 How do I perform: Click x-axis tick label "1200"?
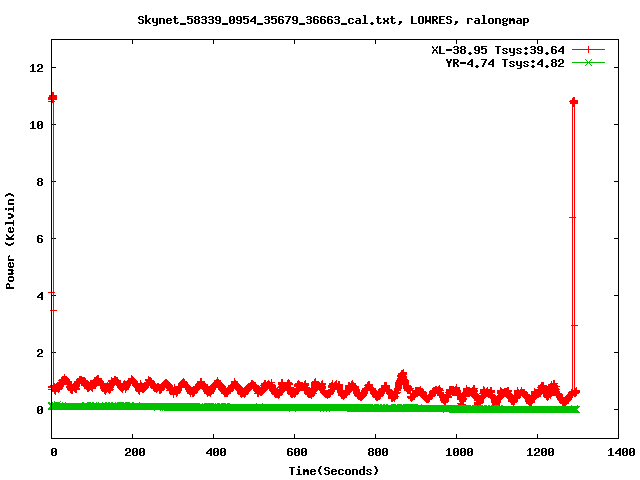point(540,452)
